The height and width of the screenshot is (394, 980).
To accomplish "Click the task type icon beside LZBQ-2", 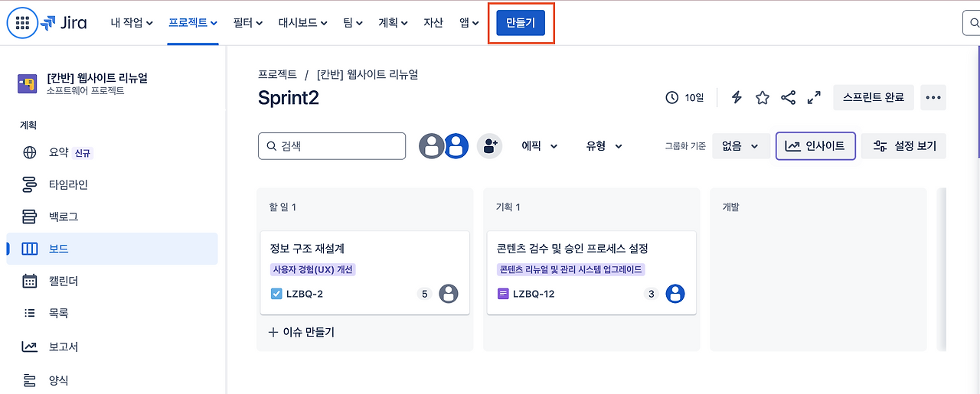I will [276, 294].
